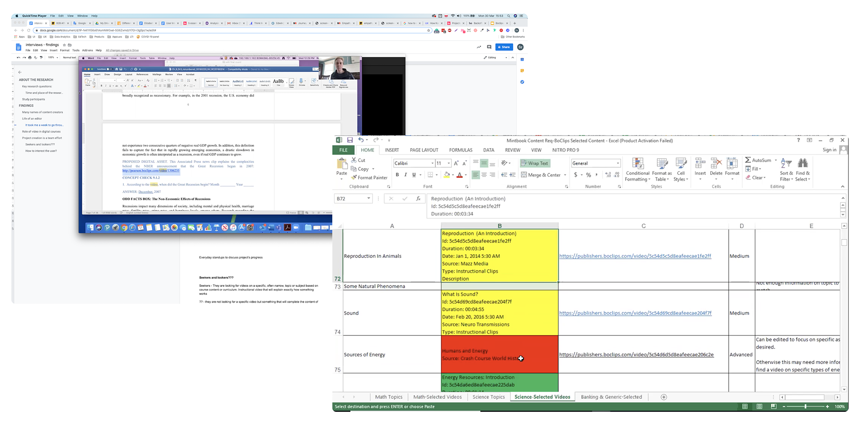Decrease decimal places in Number group
The image size is (868, 434).
(617, 175)
